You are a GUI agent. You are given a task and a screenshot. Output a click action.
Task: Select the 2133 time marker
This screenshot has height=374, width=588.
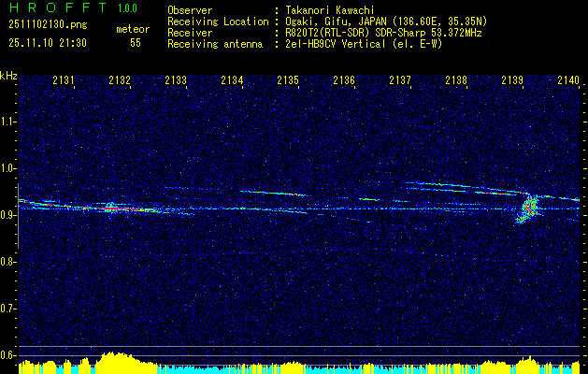(176, 79)
